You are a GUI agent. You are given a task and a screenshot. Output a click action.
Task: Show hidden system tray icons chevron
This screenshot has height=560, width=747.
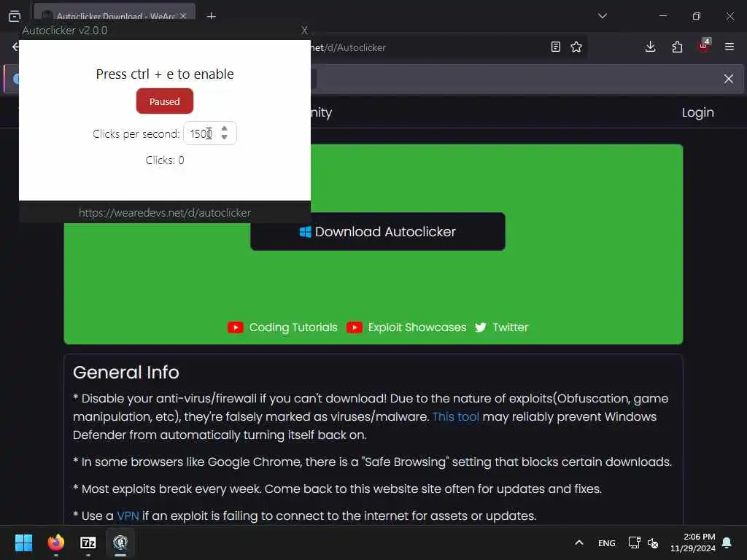tap(578, 542)
